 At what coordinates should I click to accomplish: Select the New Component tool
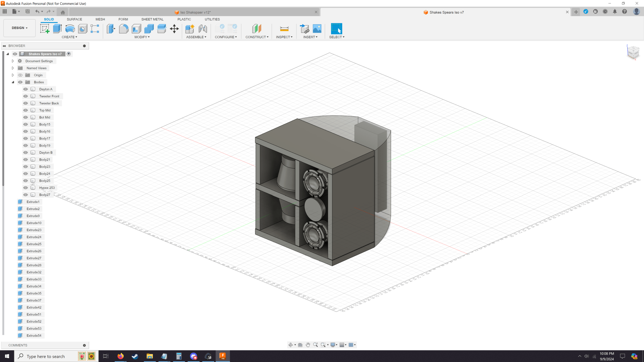pos(190,29)
